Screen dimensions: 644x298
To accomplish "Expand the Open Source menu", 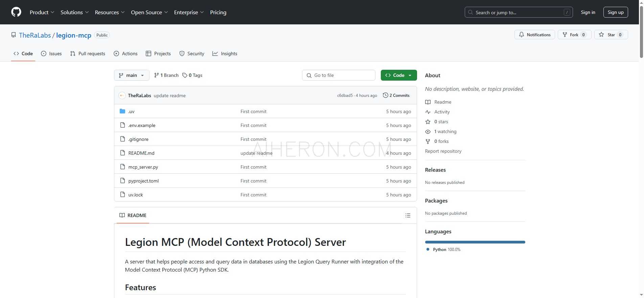I will point(149,12).
